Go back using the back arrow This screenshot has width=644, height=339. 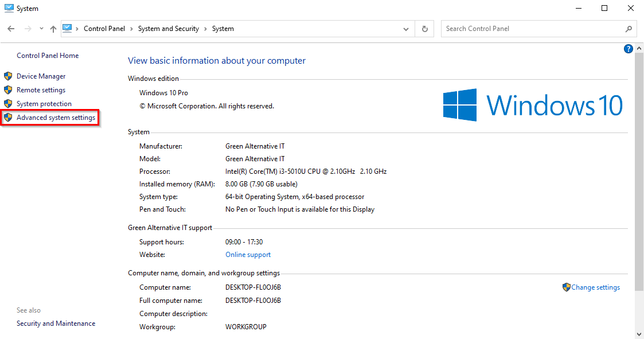[x=11, y=29]
